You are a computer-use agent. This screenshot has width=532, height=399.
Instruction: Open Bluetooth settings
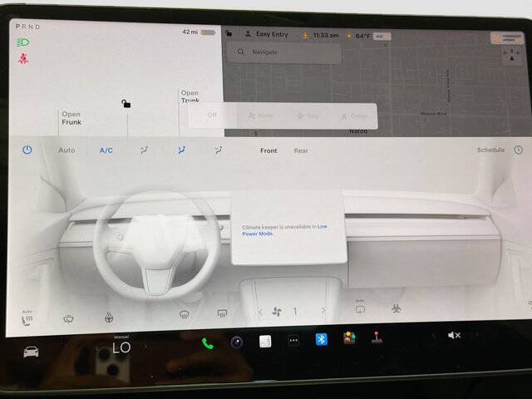click(x=322, y=339)
